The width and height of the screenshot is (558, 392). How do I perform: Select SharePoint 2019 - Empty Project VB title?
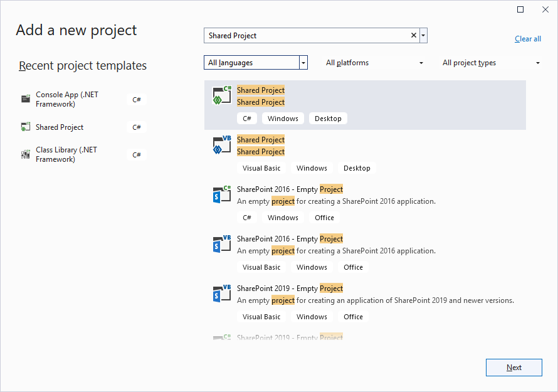[290, 288]
